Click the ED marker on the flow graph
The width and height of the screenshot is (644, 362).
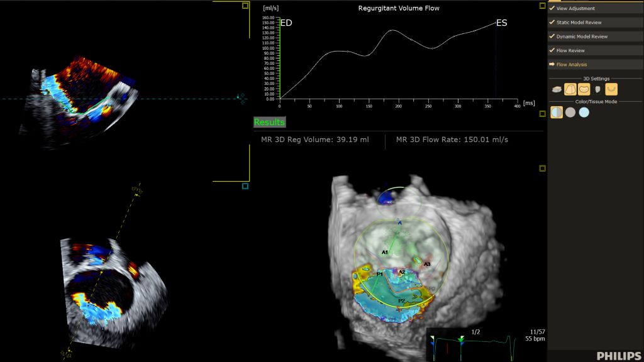pyautogui.click(x=286, y=23)
